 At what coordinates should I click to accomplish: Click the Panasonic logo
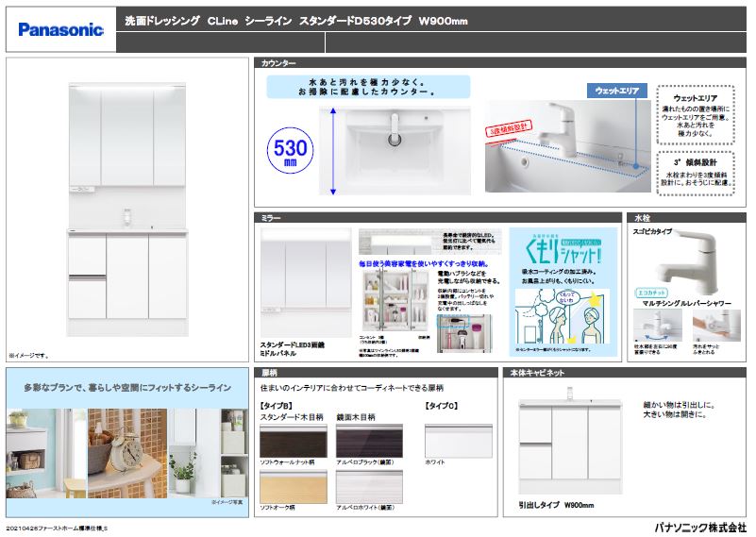point(60,30)
